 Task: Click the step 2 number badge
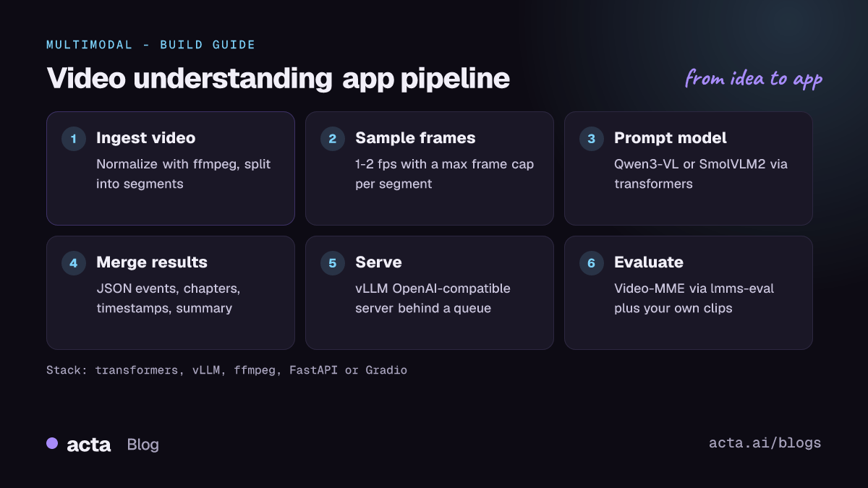(x=333, y=139)
